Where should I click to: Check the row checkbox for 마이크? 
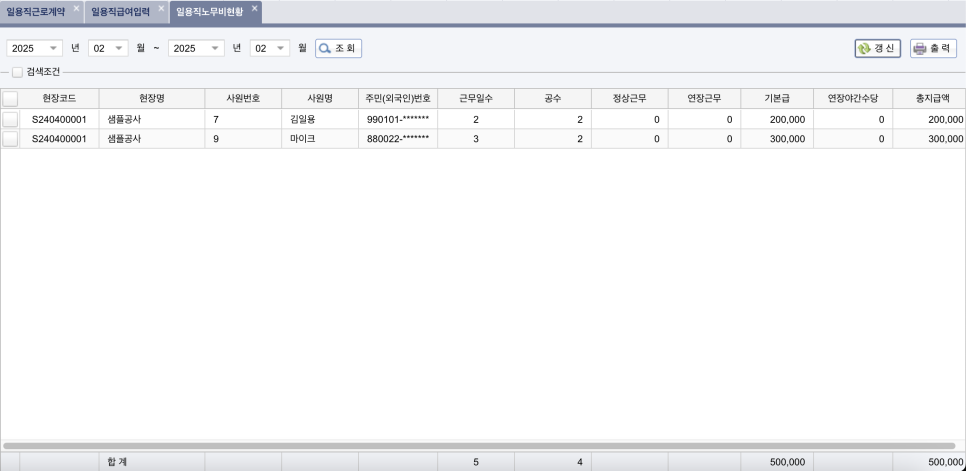tap(10, 139)
